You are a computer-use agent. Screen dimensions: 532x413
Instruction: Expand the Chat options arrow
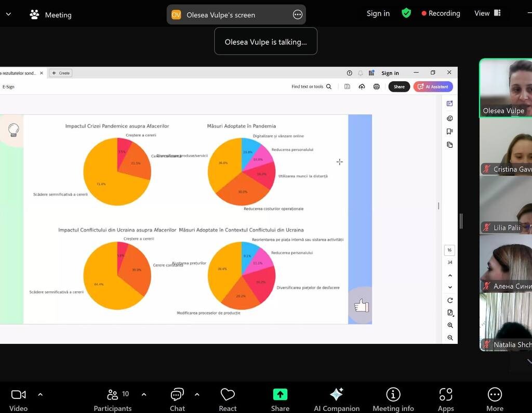click(197, 394)
